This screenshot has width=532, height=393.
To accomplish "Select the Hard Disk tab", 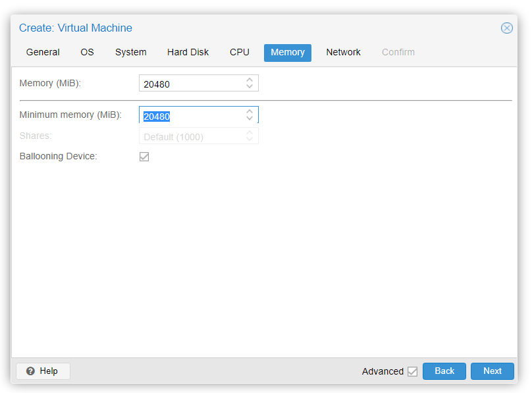I will coord(188,53).
